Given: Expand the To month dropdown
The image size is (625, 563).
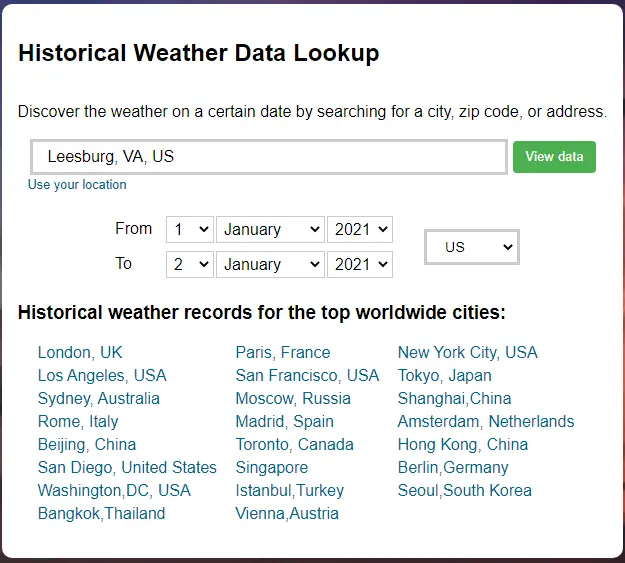Looking at the screenshot, I should pos(270,264).
